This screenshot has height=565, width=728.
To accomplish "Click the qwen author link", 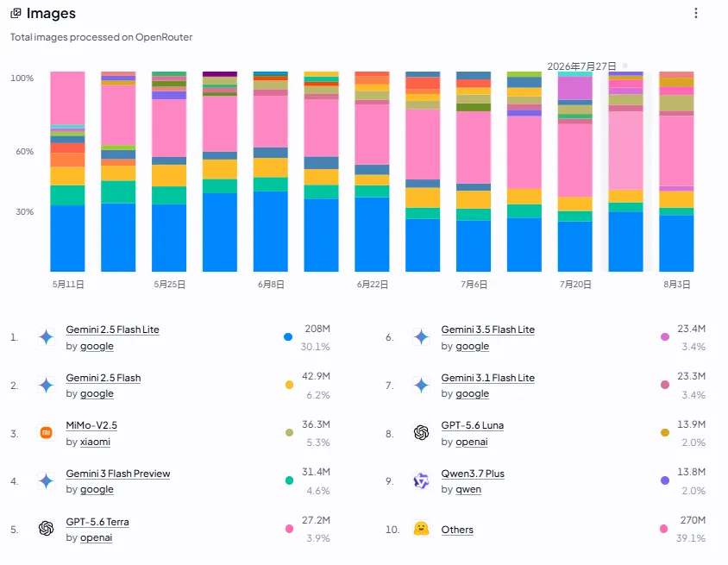I will [468, 489].
